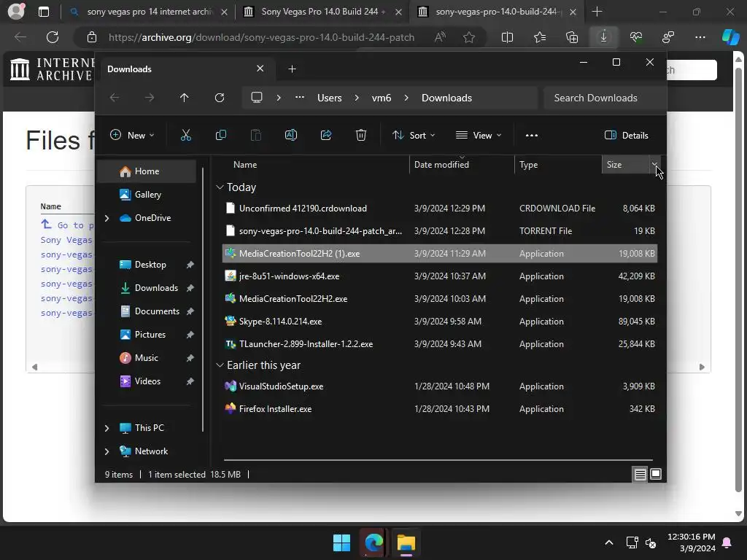Click the Search Downloads field
The width and height of the screenshot is (747, 560).
[603, 98]
